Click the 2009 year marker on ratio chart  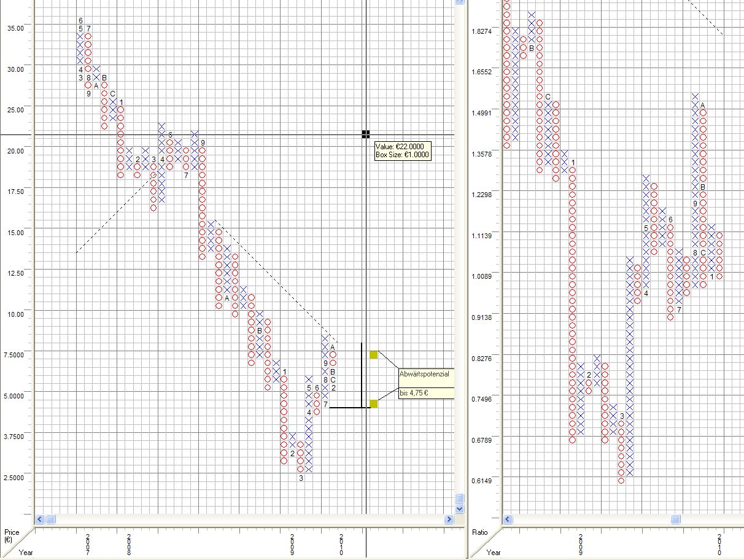click(581, 545)
